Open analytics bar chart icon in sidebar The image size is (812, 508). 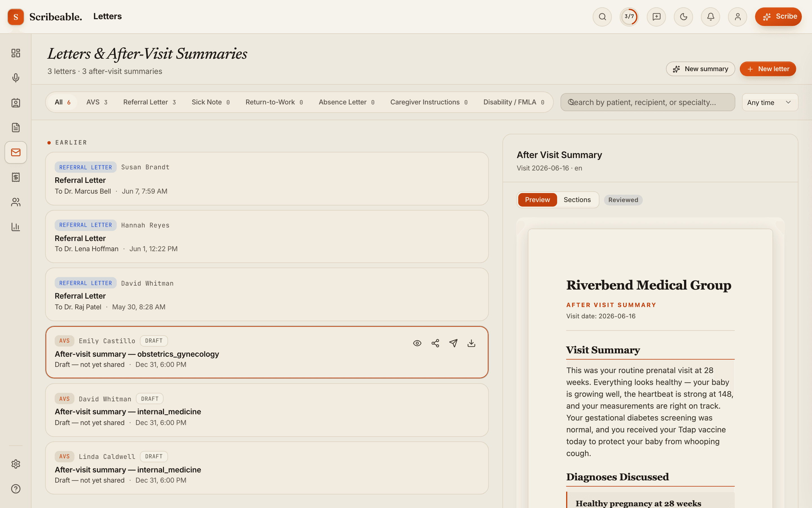click(16, 227)
